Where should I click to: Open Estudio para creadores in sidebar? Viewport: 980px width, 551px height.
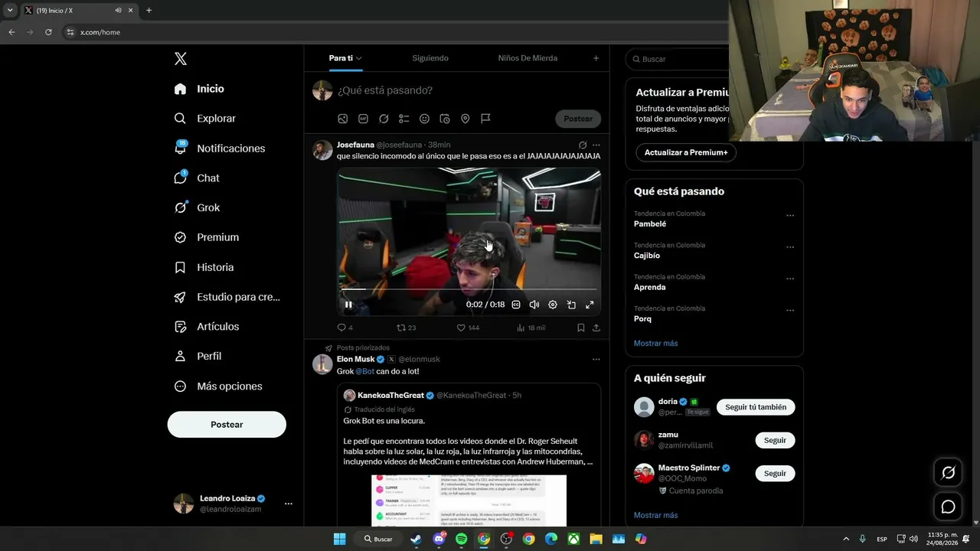point(227,297)
